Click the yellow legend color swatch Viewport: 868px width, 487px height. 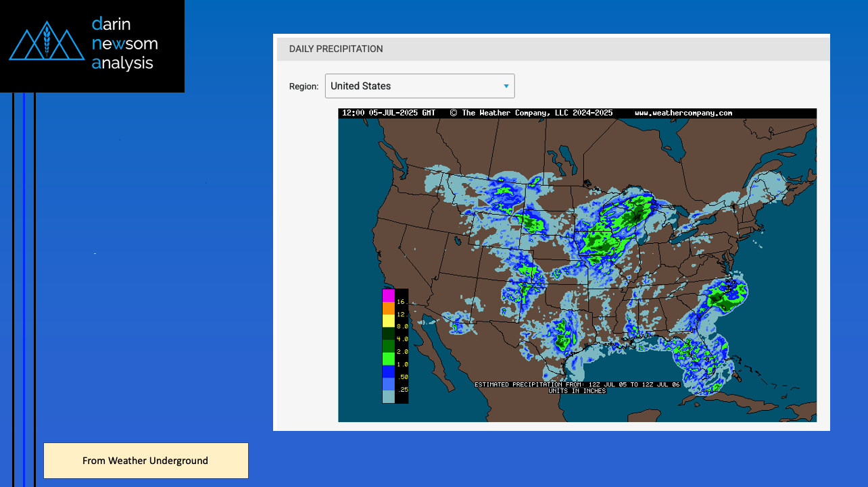(388, 321)
